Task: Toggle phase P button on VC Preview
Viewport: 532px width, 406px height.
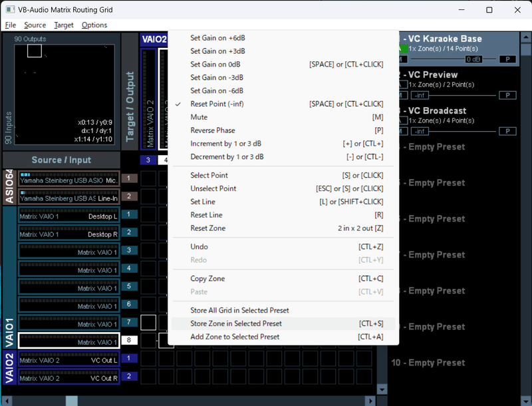Action: pos(507,95)
